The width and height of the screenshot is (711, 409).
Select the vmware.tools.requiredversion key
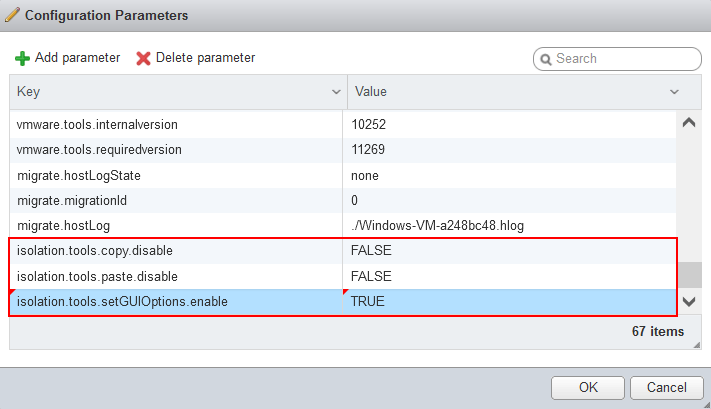tap(99, 150)
